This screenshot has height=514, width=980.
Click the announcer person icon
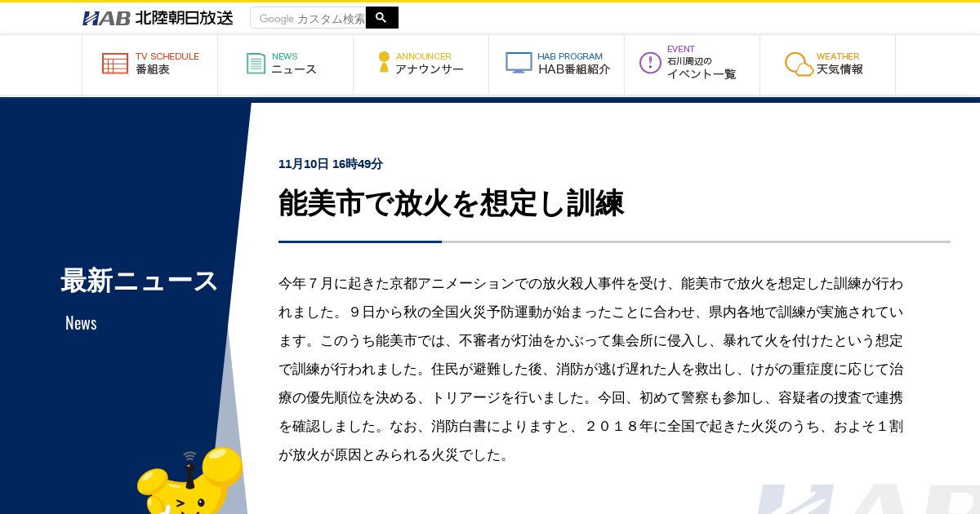[384, 63]
